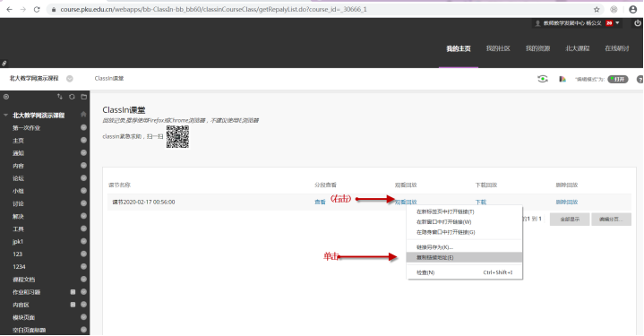Open the 北大课程 tab
Viewport: 644px width, 336px height.
click(x=577, y=48)
